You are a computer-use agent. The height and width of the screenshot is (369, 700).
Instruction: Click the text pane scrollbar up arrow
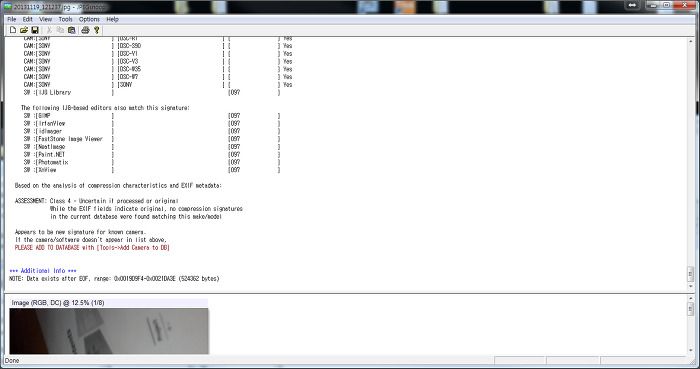click(x=691, y=41)
